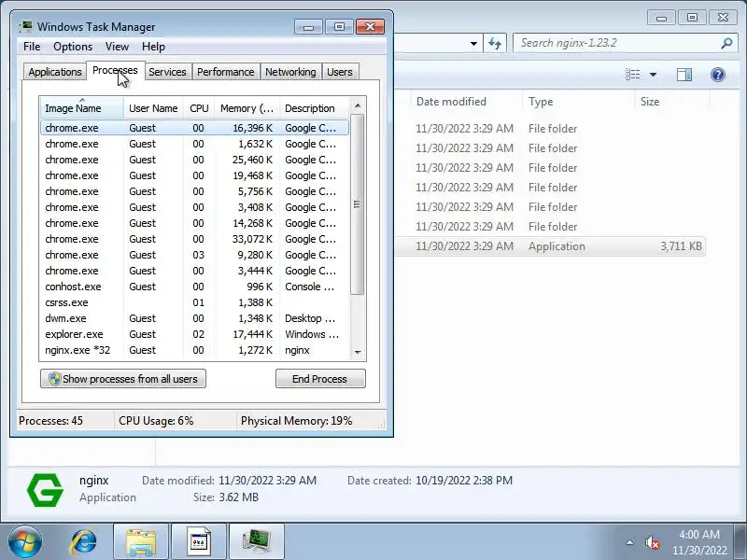This screenshot has height=560, width=747.
Task: Click the process list scroll-up arrow
Action: 358,105
